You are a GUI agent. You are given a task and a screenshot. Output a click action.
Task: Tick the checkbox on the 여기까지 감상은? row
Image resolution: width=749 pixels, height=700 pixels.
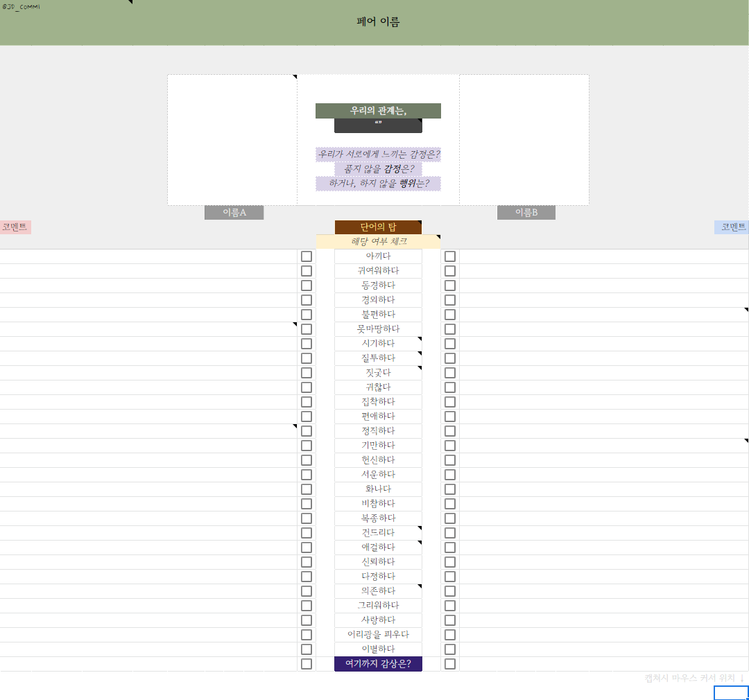click(306, 663)
